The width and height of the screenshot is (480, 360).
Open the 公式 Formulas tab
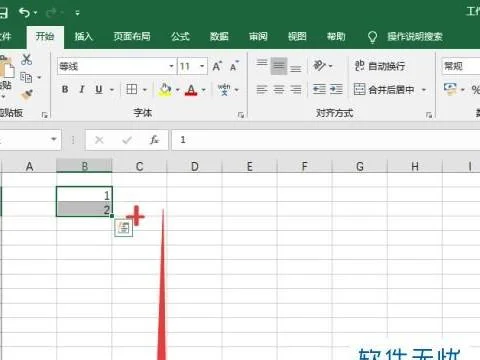[x=180, y=36]
